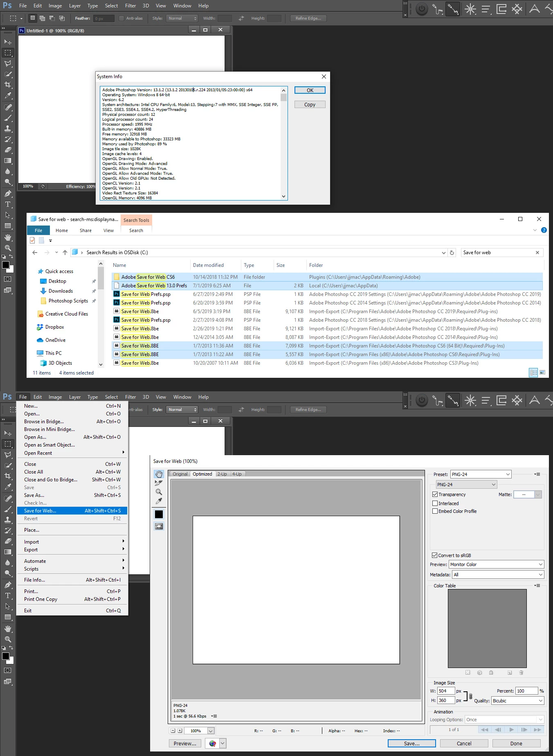
Task: Select Type tool in Photoshop window with File menu
Action: coord(8,596)
